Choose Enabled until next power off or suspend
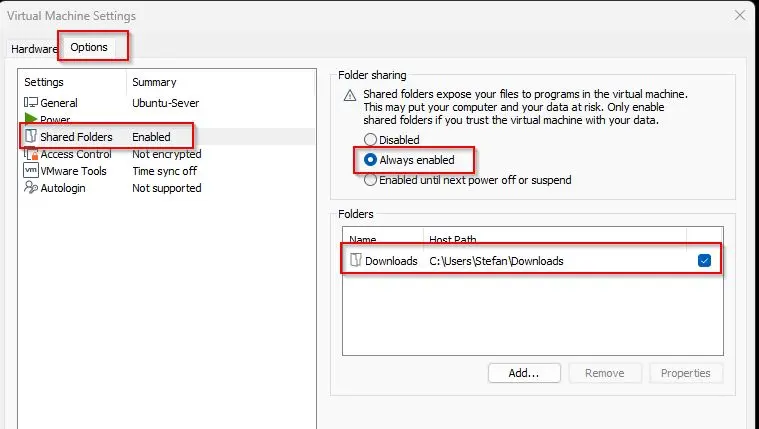This screenshot has width=759, height=429. coord(371,180)
